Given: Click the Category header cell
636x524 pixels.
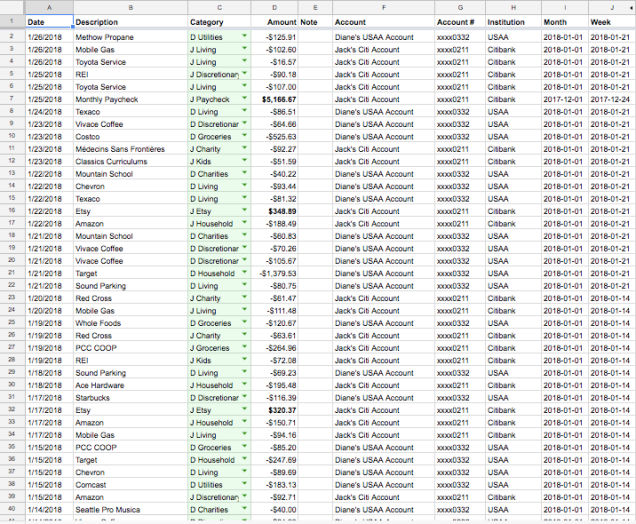Looking at the screenshot, I should 219,22.
